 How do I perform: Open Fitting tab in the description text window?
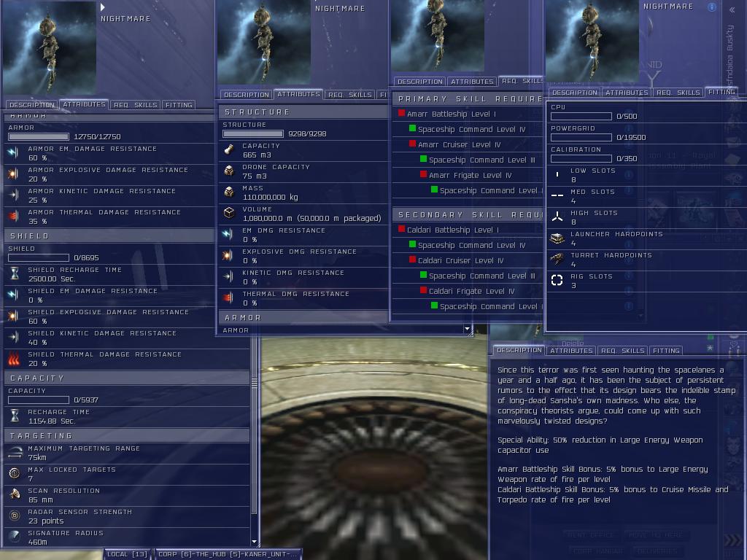(666, 351)
